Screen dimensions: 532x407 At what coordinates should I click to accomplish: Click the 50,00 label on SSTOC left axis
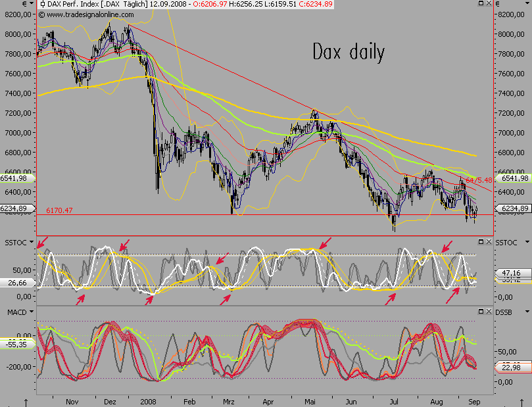[22, 270]
